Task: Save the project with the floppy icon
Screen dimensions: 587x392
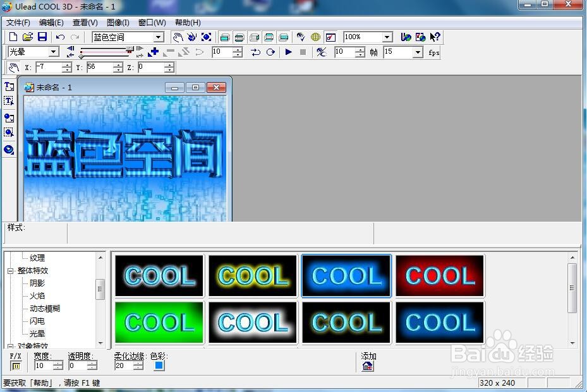Action: click(x=42, y=37)
